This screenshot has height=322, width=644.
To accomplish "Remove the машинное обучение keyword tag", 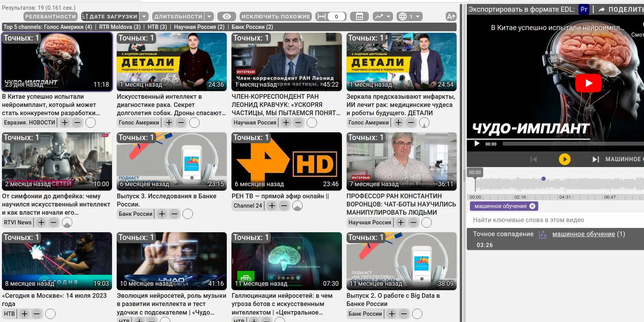I will click(532, 206).
